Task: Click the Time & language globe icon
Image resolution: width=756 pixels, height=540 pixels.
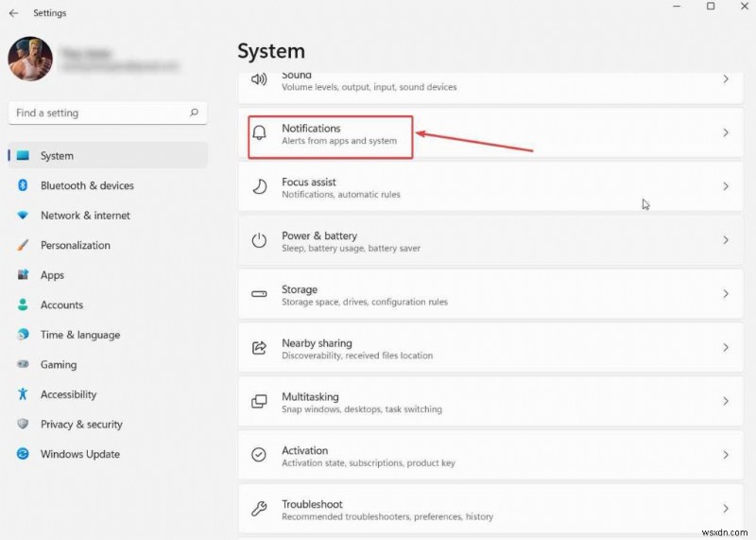Action: click(23, 335)
